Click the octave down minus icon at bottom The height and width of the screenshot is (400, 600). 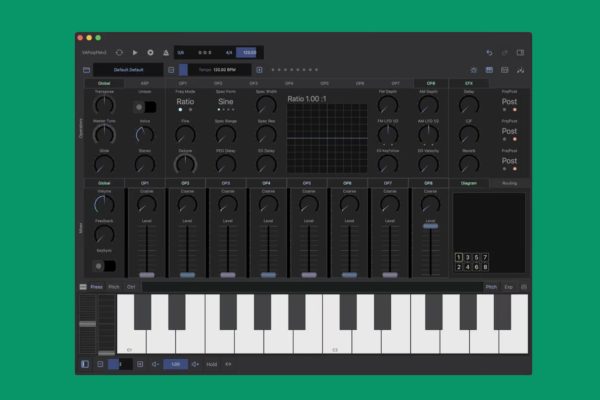click(x=100, y=364)
